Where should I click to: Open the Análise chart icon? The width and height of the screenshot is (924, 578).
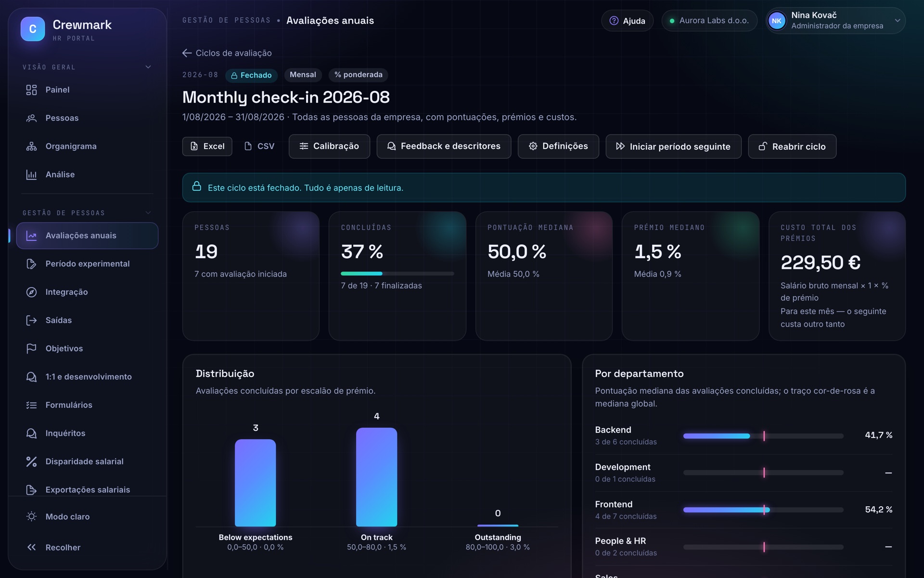click(31, 174)
